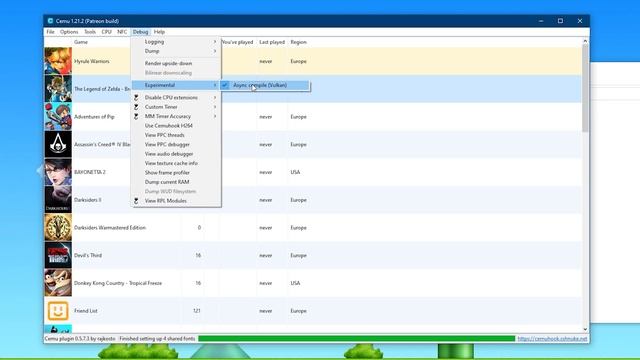
Task: Click the BAYONETTA 2 cover icon
Action: click(x=58, y=172)
